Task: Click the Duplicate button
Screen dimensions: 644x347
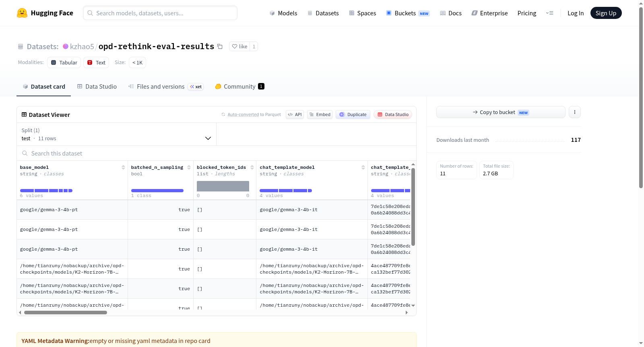Action: [x=353, y=114]
